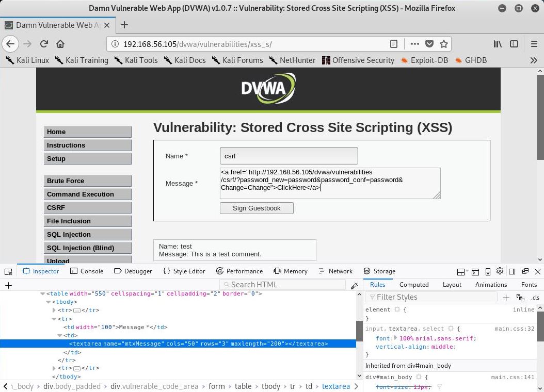Image resolution: width=544 pixels, height=392 pixels.
Task: Open the Library icon in toolbar
Action: pyautogui.click(x=498, y=44)
